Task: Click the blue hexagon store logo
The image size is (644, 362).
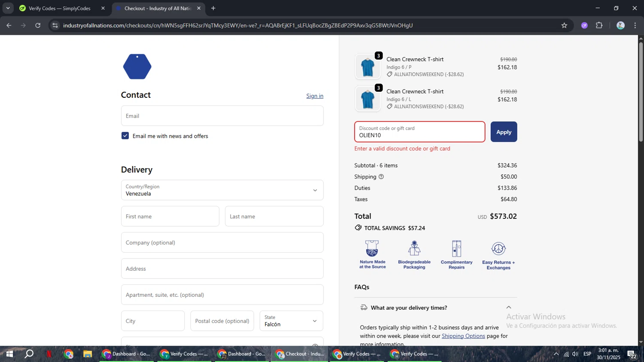Action: click(x=137, y=66)
